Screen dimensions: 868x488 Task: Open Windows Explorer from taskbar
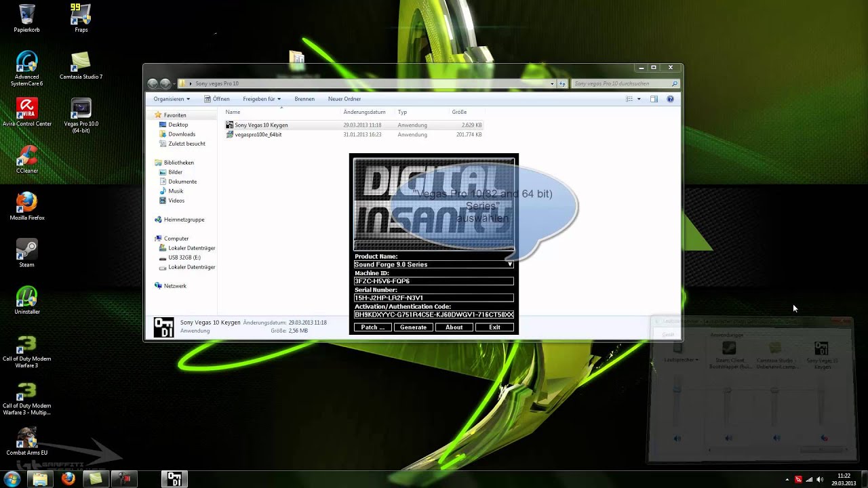click(x=41, y=479)
